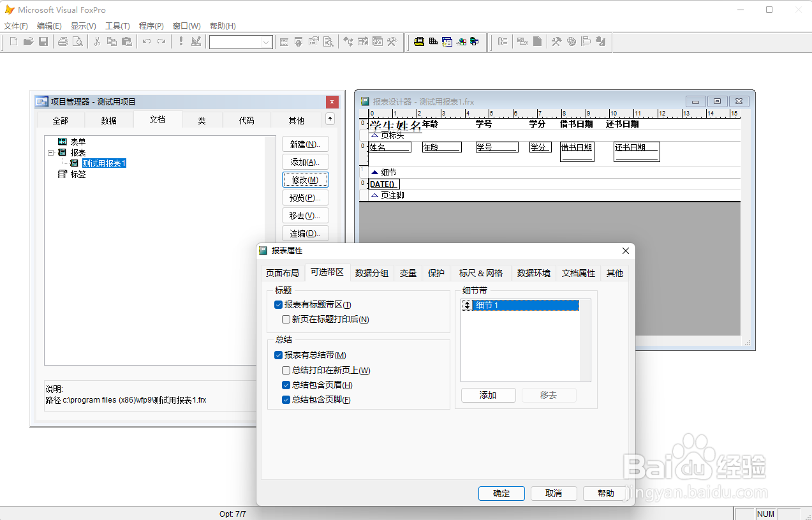Click the 确定 button
This screenshot has height=520, width=812.
coord(501,493)
